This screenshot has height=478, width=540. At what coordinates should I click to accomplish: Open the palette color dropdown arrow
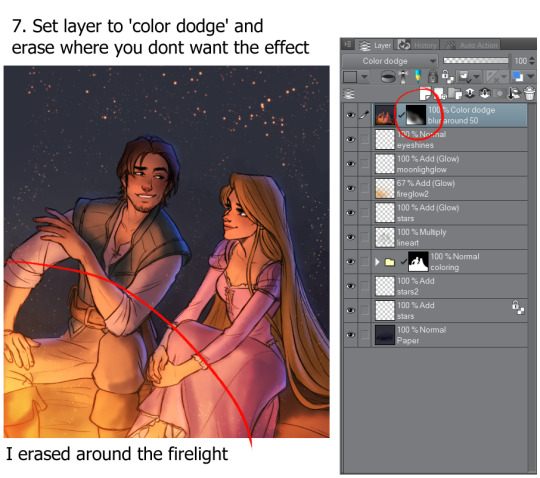[x=364, y=76]
